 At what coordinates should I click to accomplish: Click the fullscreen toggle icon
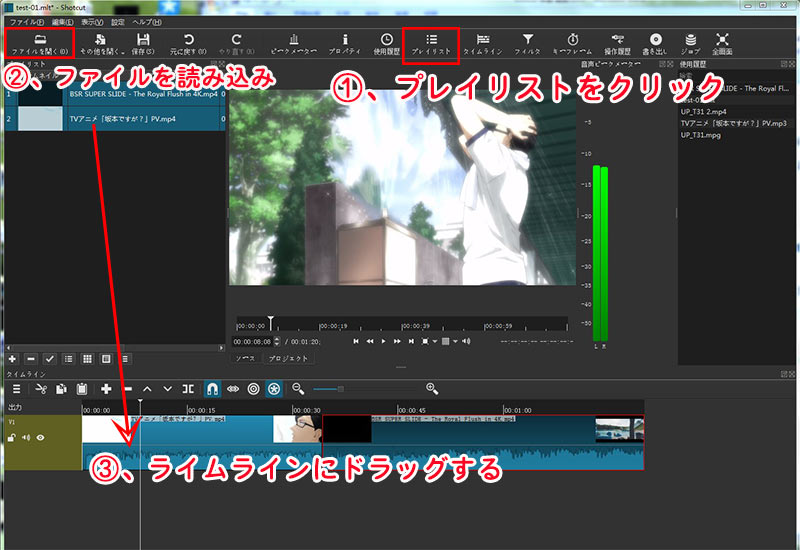coord(722,39)
